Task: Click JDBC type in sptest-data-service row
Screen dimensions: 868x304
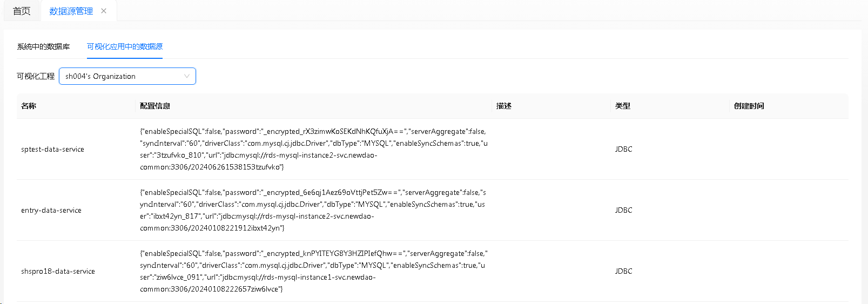Action: [x=623, y=149]
